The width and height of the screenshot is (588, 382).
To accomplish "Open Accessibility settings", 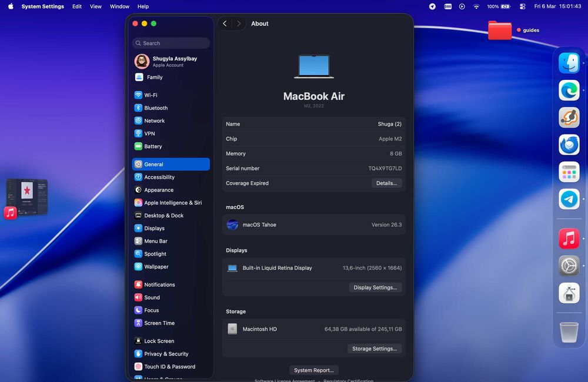I will 171,177.
